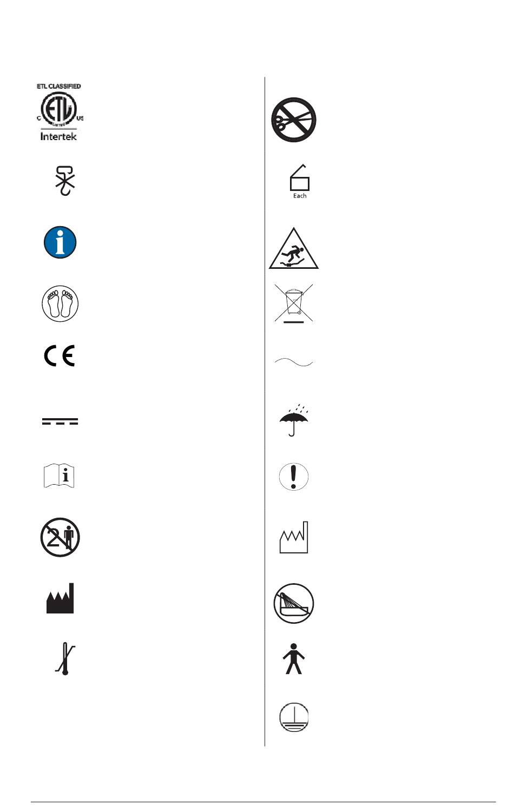
Task: Click the ETL Classified Intertek logo
Action: [60, 113]
